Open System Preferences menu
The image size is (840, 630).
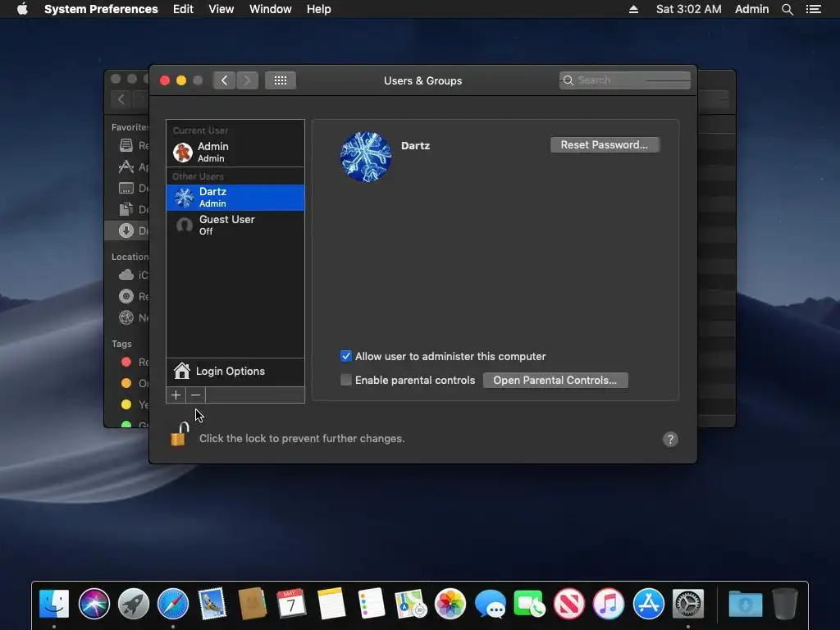click(x=101, y=9)
